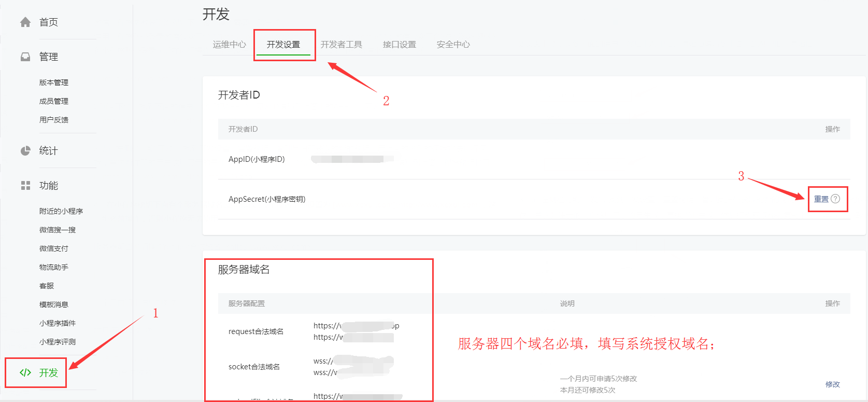868x402 pixels.
Task: Go to 版本管理
Action: pos(54,82)
